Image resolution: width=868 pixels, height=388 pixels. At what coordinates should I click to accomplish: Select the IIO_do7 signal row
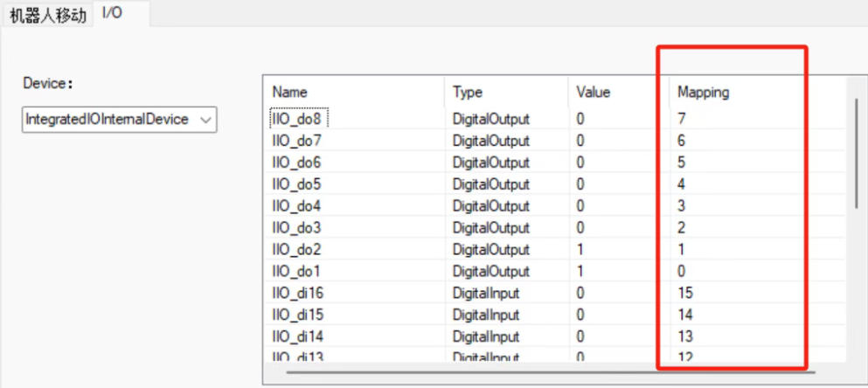297,141
